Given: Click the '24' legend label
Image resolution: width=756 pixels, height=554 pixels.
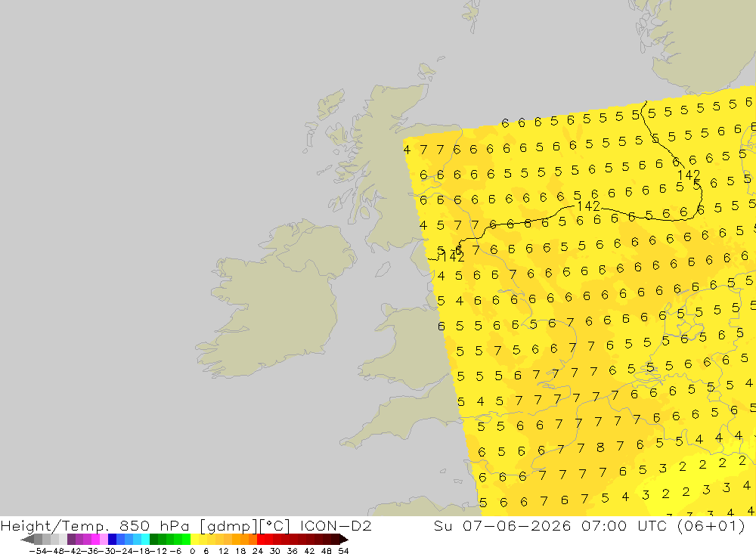Looking at the screenshot, I should click(x=258, y=551).
